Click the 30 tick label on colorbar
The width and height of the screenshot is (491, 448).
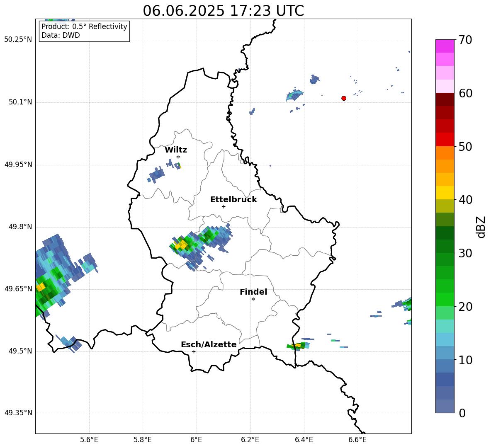(465, 253)
